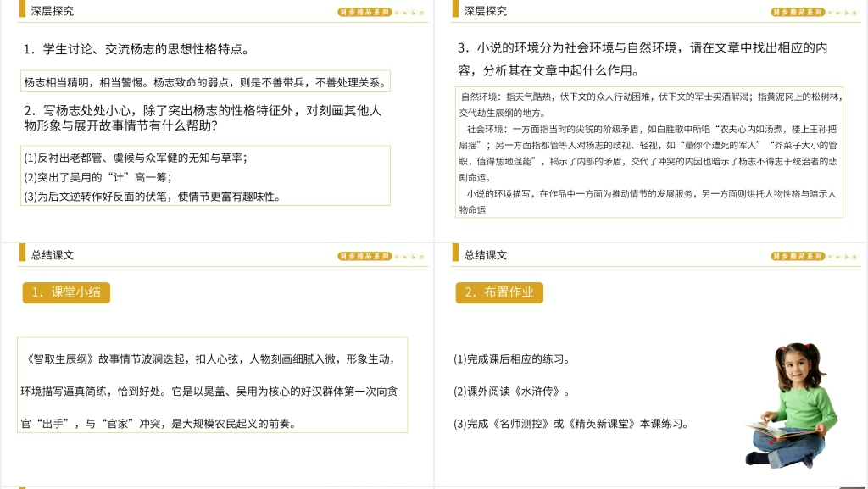The height and width of the screenshot is (489, 868).
Task: Click homework item "完成课后相应的练习"
Action: 512,359
